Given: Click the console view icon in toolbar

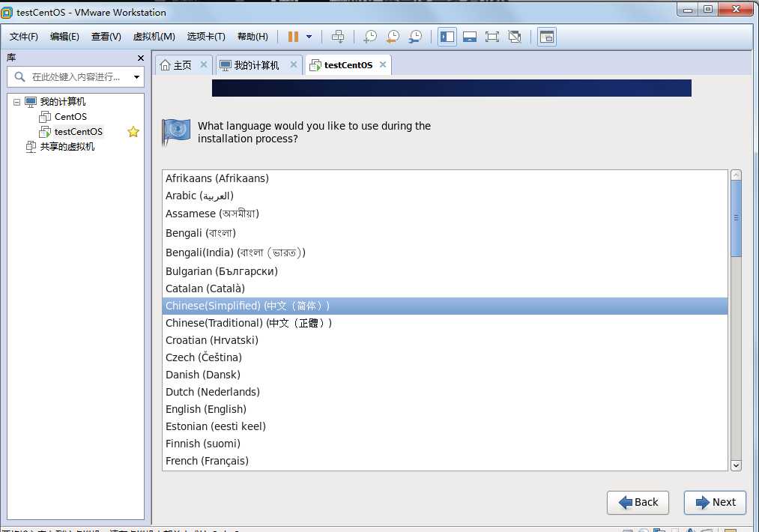Looking at the screenshot, I should tap(547, 37).
